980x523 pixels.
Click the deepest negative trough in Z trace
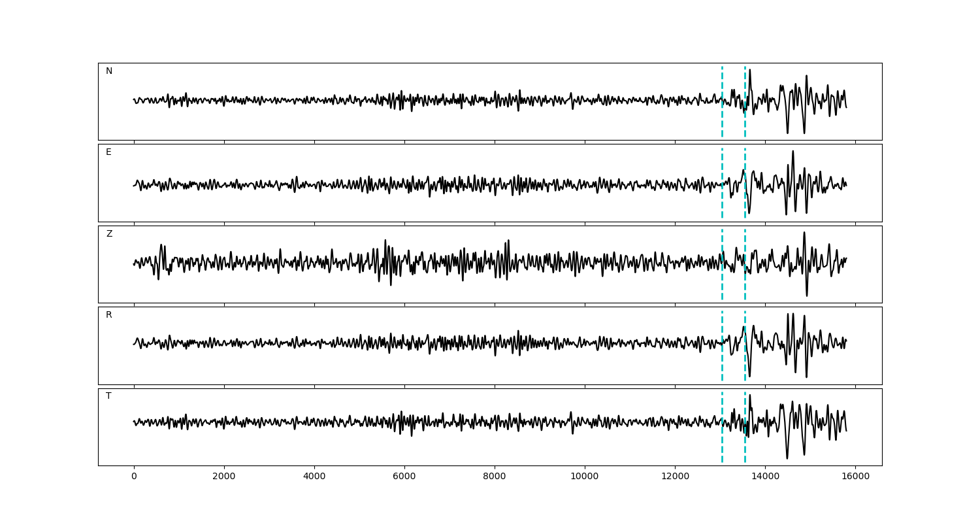806,295
